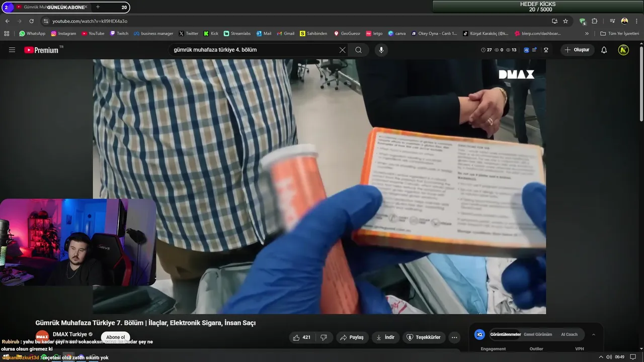This screenshot has width=644, height=362.
Task: Click vidIQ stats counter 27 clock
Action: coord(486,50)
